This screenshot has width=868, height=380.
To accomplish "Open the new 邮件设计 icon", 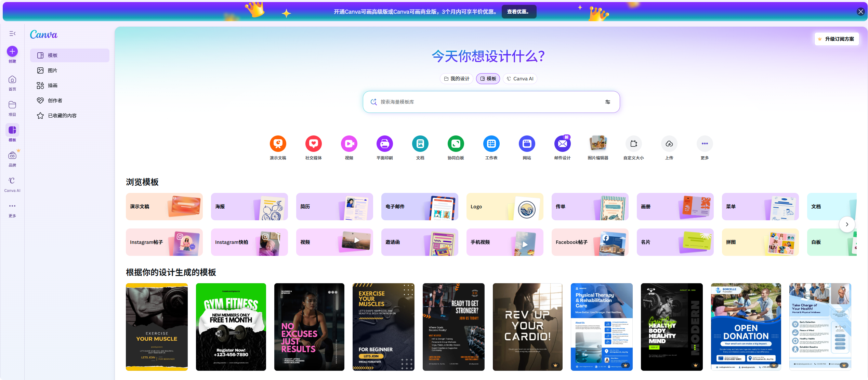I will [562, 144].
